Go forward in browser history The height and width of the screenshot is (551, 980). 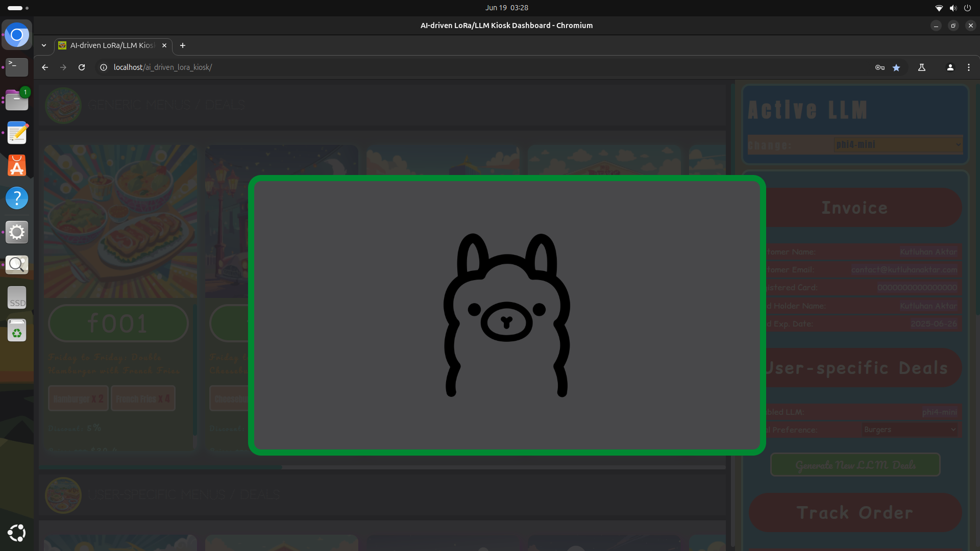63,67
